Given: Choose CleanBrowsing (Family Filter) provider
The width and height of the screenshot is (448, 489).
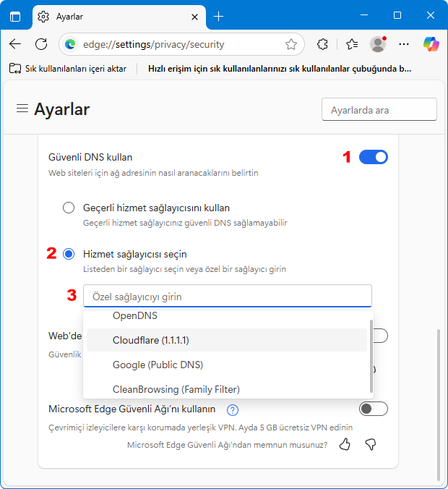Looking at the screenshot, I should [x=227, y=389].
